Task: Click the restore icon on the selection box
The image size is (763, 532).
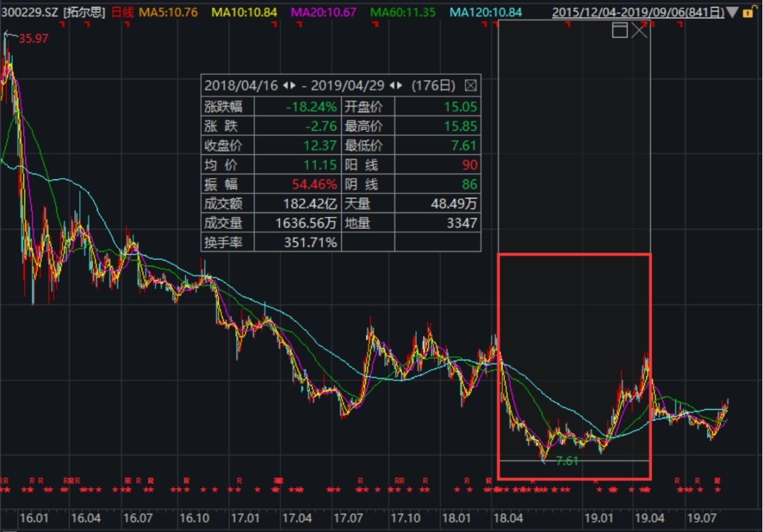Action: (x=620, y=30)
